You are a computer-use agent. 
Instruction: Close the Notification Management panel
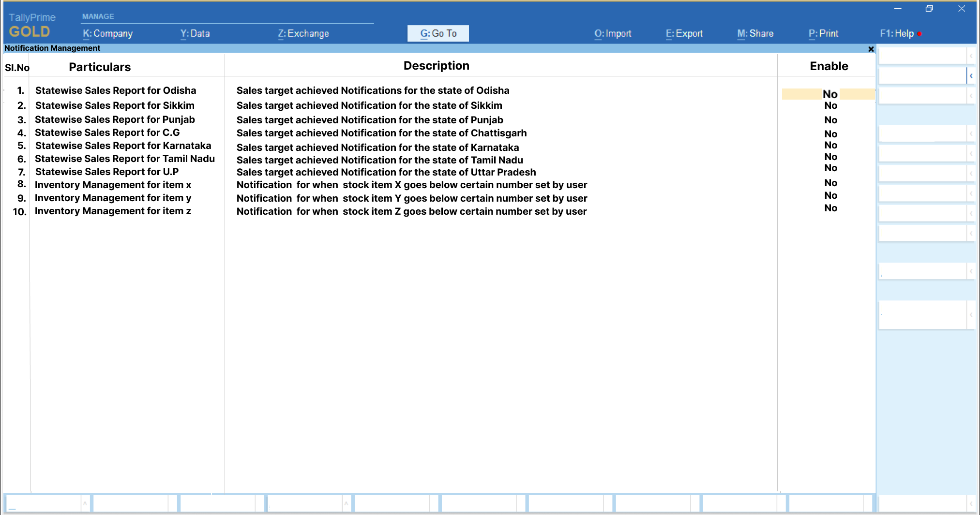pos(871,49)
